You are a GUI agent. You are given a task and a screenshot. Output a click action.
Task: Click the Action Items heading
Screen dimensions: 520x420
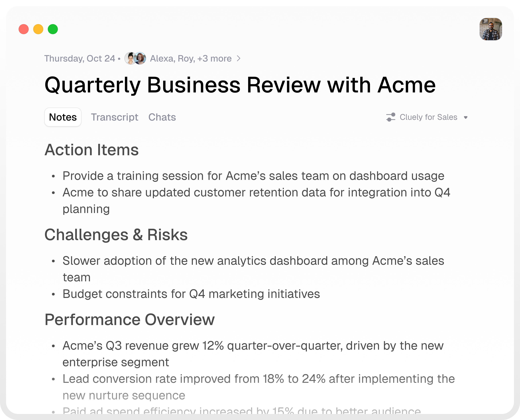tap(92, 150)
